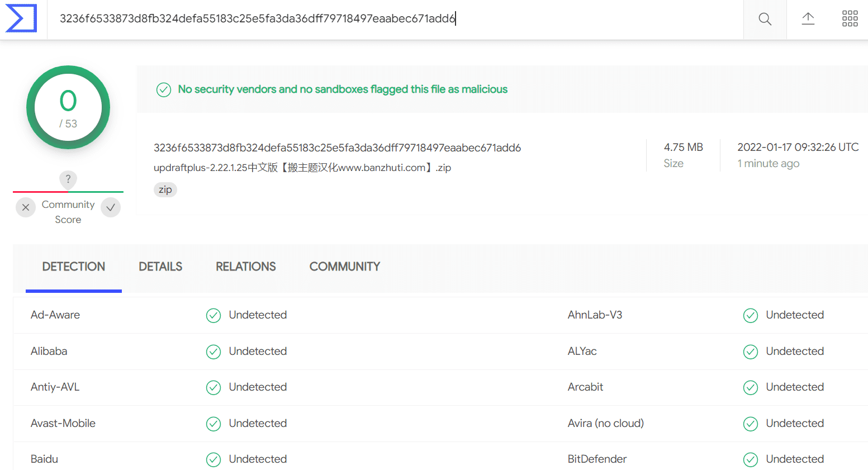Open the upload file icon
Viewport: 868px width, 470px height.
808,19
